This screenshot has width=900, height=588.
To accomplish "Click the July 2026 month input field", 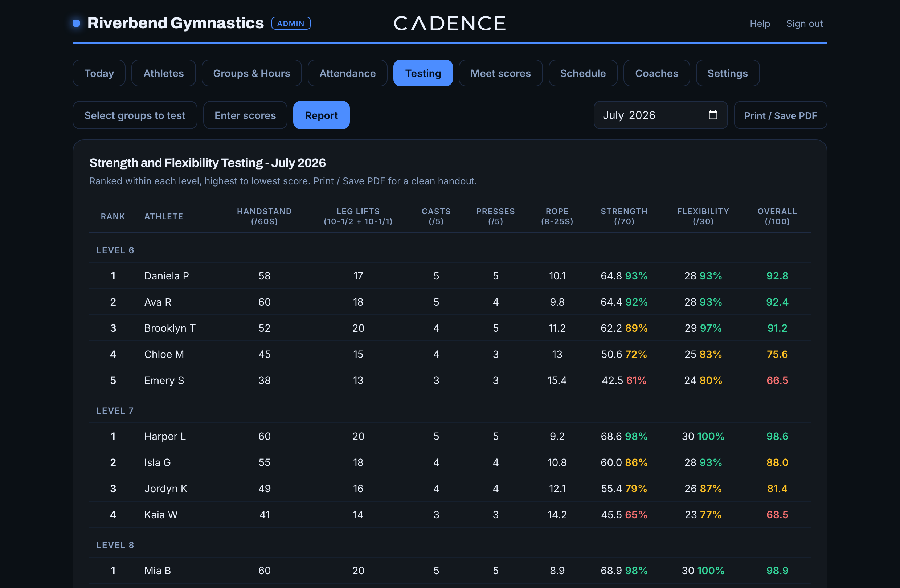I will click(x=660, y=115).
